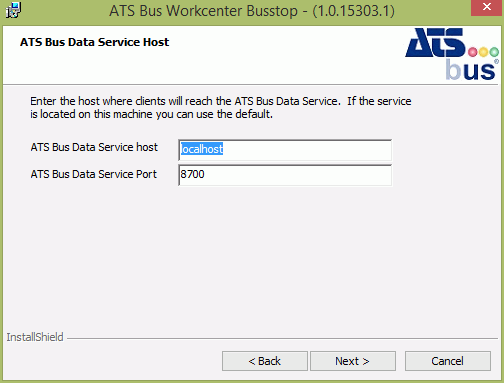Focus the ATS Bus Data Service host field
Viewport: 504px width, 383px height.
click(285, 150)
